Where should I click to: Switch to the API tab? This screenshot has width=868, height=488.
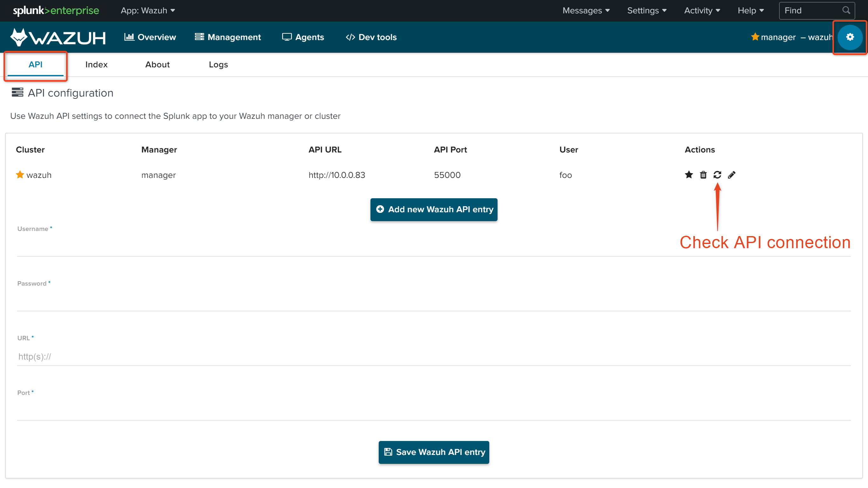[35, 65]
